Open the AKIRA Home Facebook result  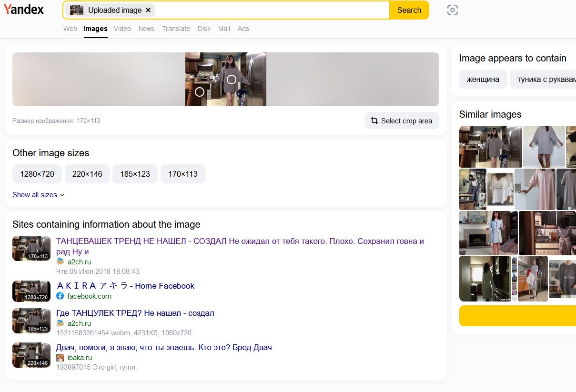[x=125, y=286]
